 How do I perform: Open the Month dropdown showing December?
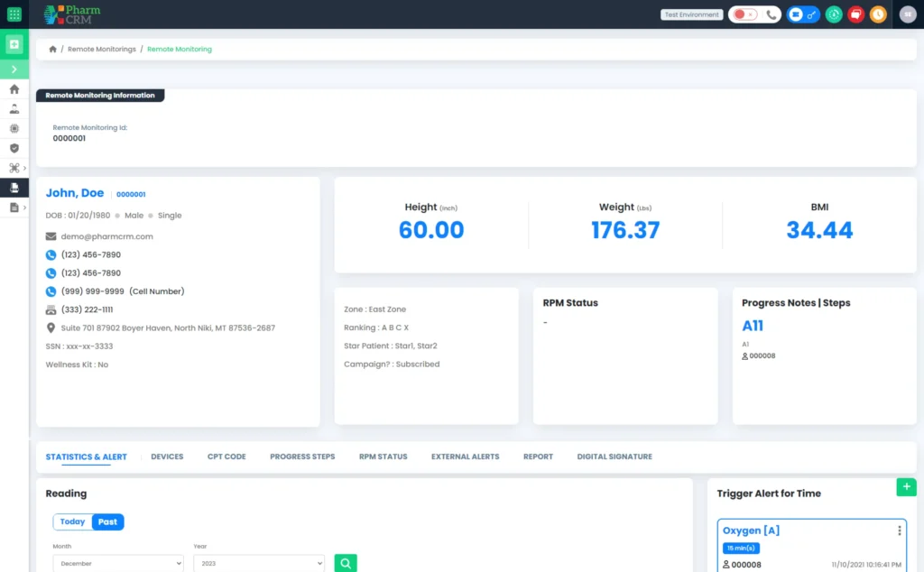[118, 563]
